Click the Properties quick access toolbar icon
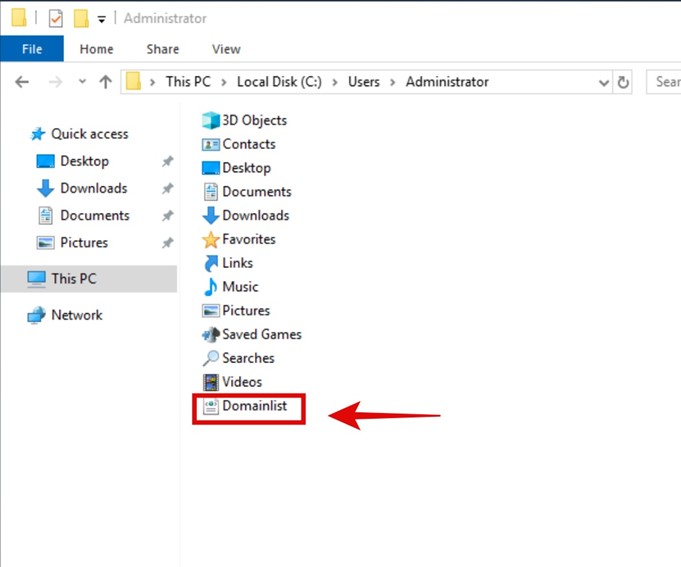This screenshot has width=681, height=567. click(x=56, y=19)
